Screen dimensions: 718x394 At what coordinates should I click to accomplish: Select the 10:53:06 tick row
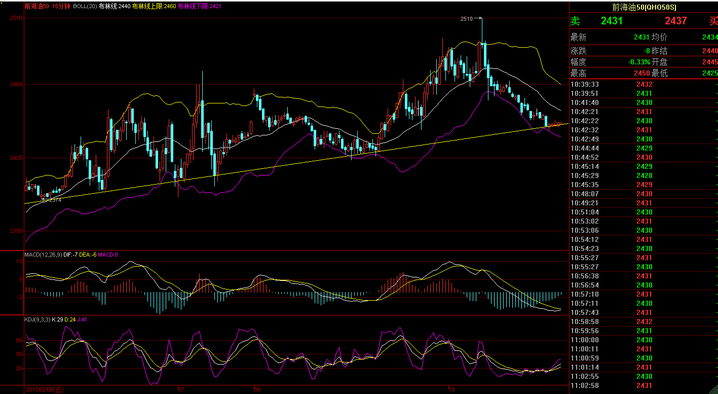click(x=643, y=230)
